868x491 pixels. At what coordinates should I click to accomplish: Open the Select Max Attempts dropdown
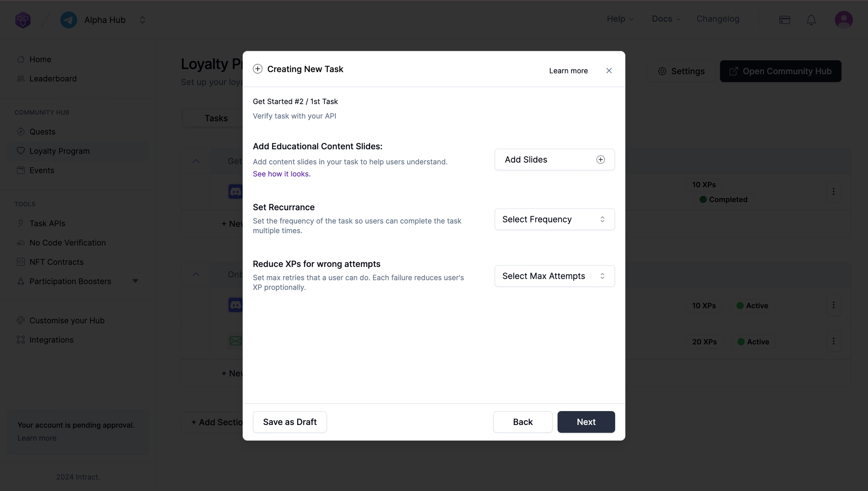555,276
